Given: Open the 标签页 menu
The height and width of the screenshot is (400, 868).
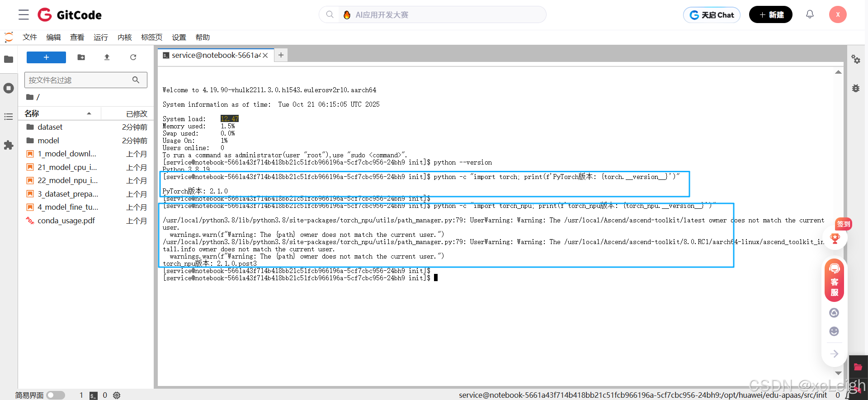Looking at the screenshot, I should (152, 37).
